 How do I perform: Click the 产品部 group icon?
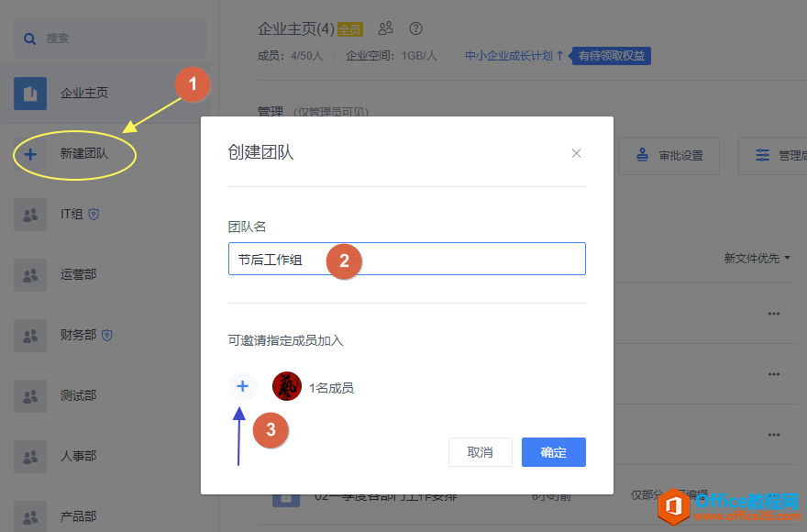(x=30, y=516)
